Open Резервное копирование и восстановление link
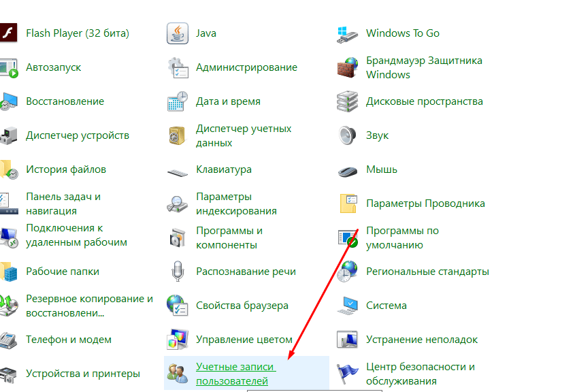577x392 pixels. tap(89, 306)
